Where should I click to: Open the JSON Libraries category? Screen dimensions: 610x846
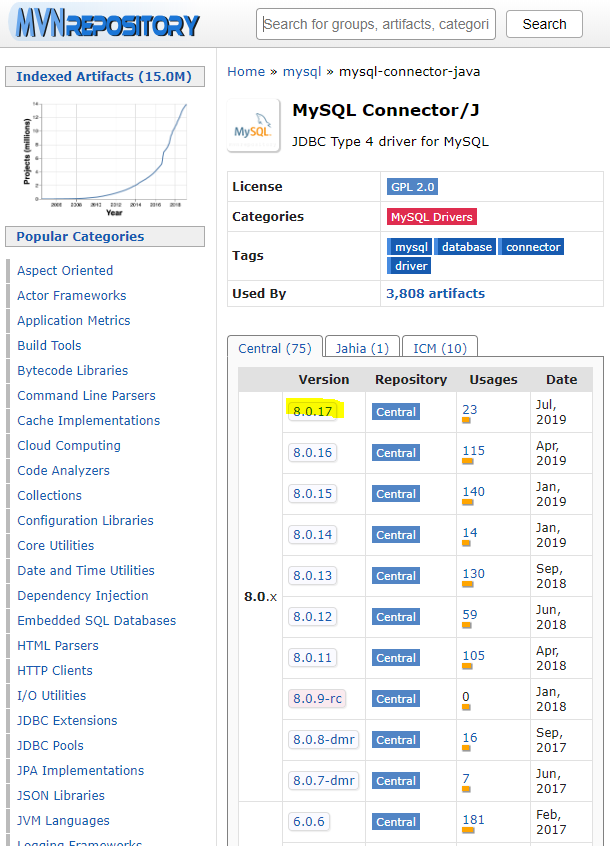coord(61,796)
